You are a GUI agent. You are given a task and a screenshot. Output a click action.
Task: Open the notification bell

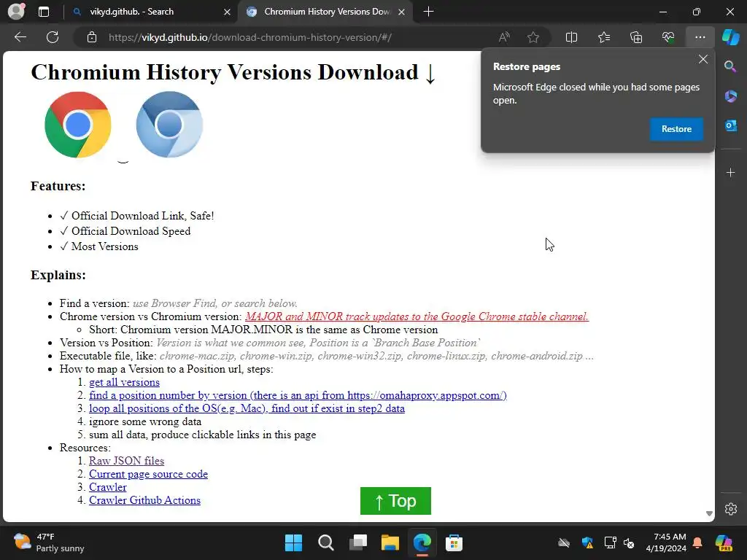point(697,542)
